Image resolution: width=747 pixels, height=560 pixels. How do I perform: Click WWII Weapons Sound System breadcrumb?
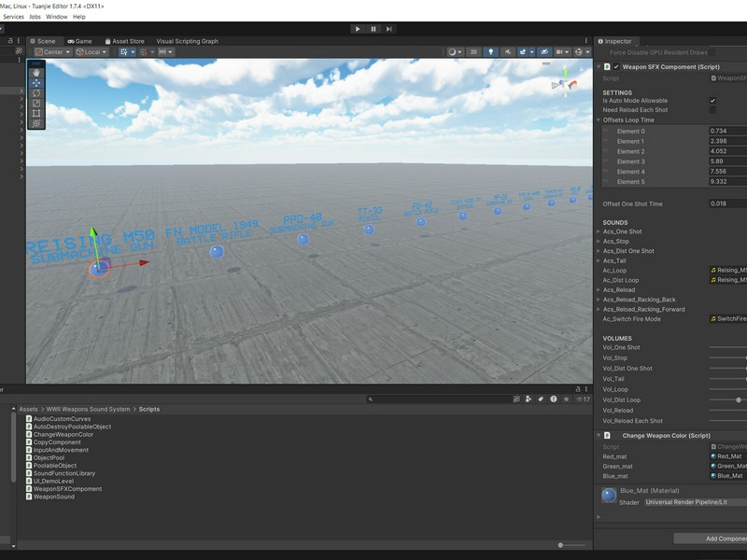click(x=88, y=409)
